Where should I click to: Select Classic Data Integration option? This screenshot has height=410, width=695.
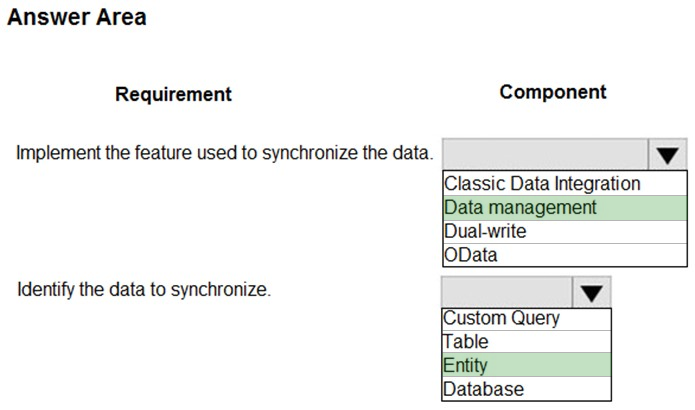(x=565, y=184)
